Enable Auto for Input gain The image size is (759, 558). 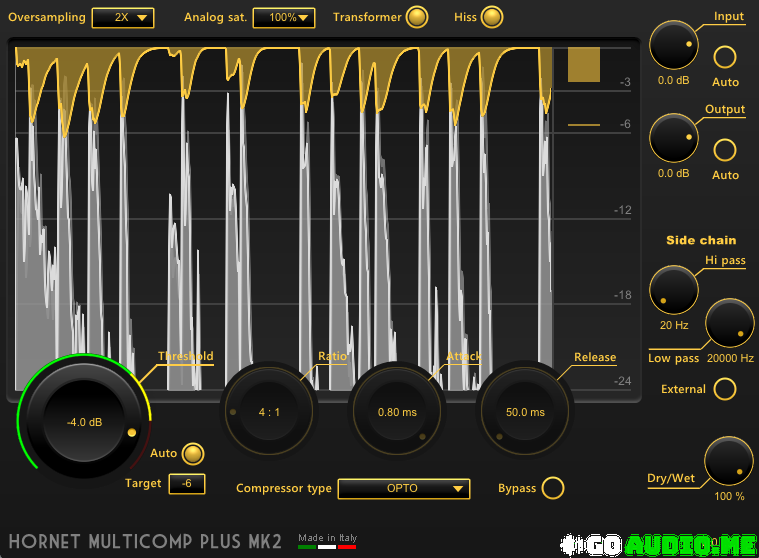pyautogui.click(x=725, y=57)
